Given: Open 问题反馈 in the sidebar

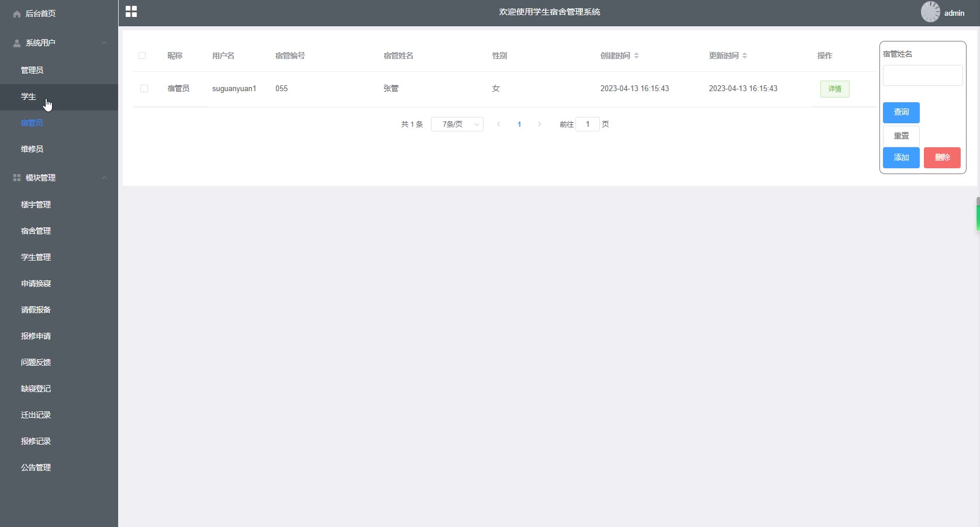Looking at the screenshot, I should tap(59, 362).
